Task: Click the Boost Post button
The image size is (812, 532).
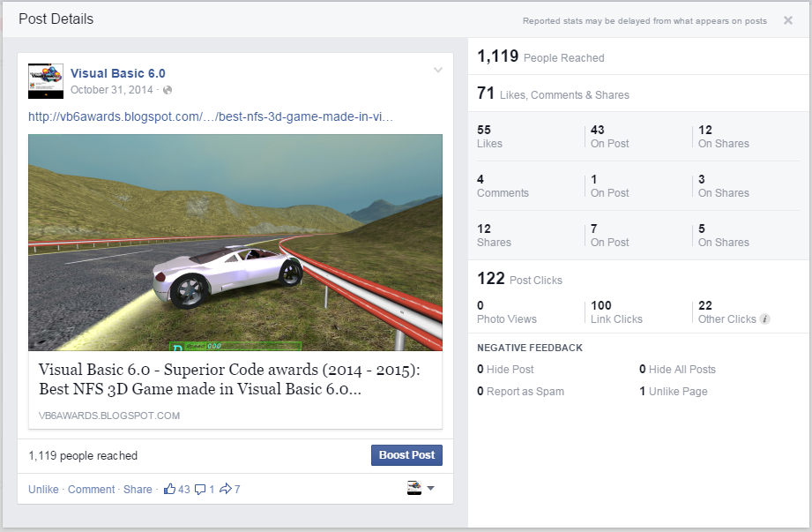Action: [406, 455]
